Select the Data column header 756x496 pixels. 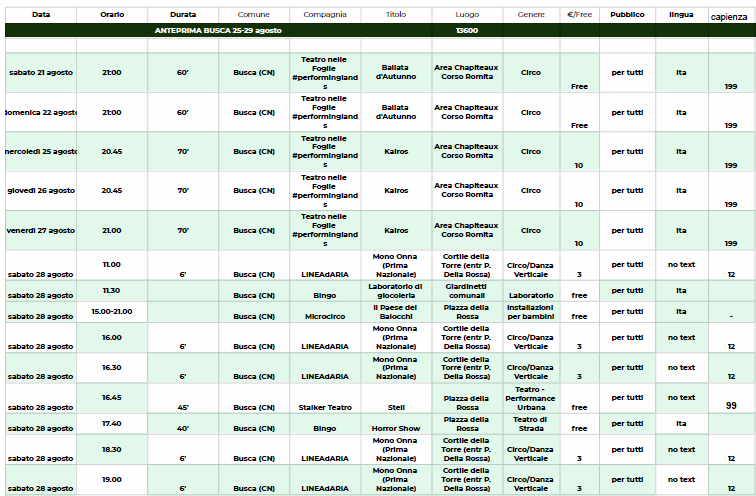(41, 15)
